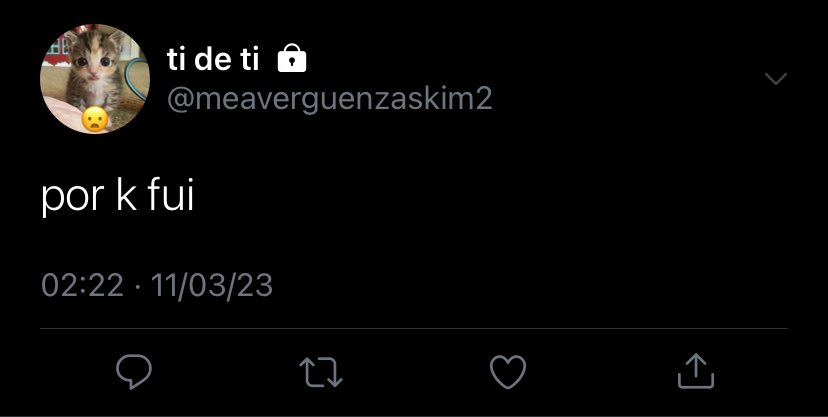Click the 02:22 timestamp
The height and width of the screenshot is (417, 828).
pyautogui.click(x=82, y=285)
